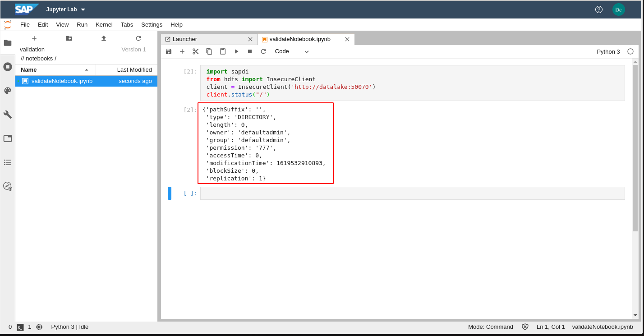644x336 pixels.
Task: Click Mode: Command in status bar
Action: point(491,327)
